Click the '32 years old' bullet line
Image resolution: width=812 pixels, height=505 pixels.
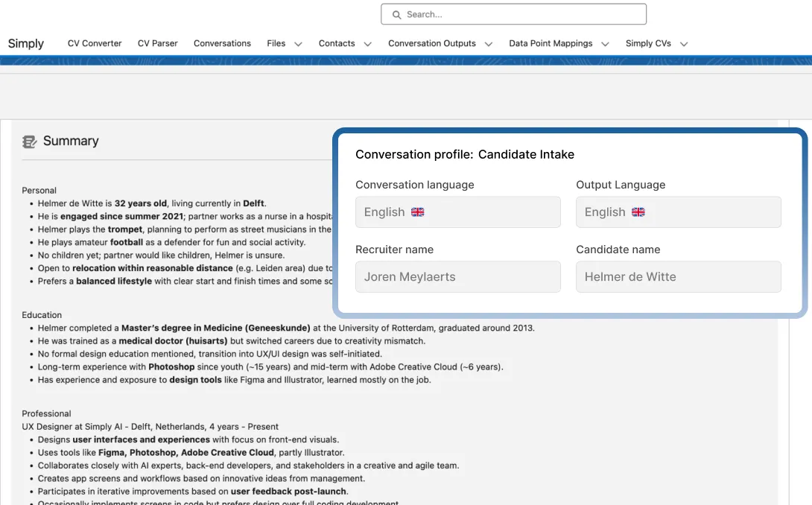[x=152, y=203]
